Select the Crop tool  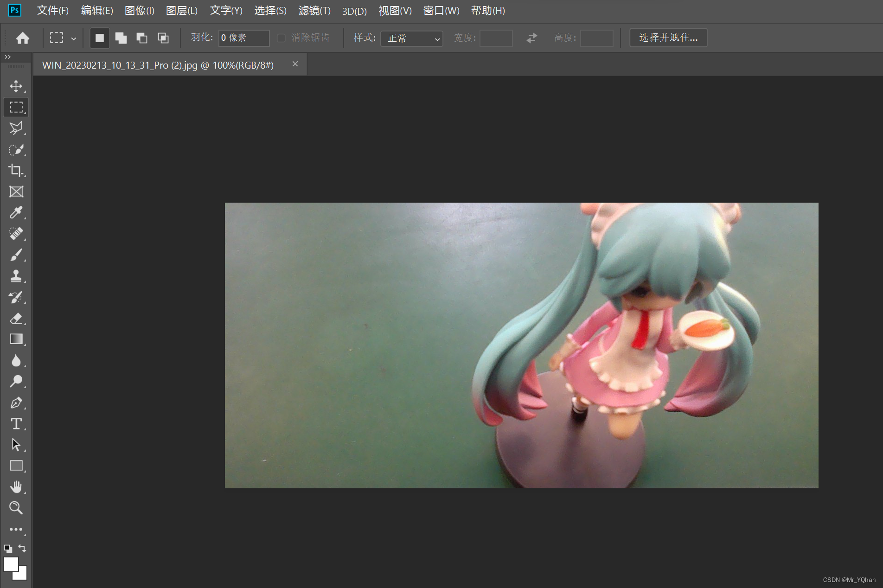pos(16,170)
